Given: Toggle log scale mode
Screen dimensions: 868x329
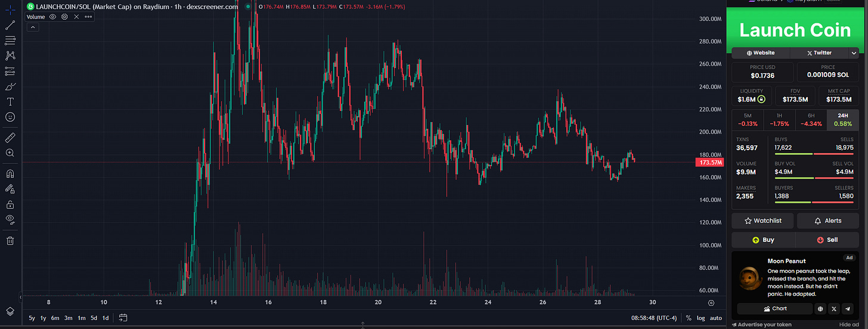Looking at the screenshot, I should 700,318.
